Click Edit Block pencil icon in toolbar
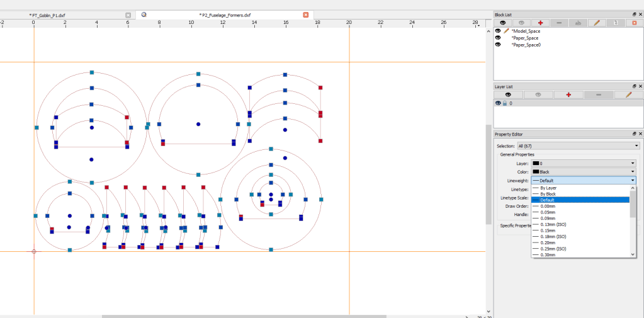This screenshot has width=644, height=318. tap(596, 23)
